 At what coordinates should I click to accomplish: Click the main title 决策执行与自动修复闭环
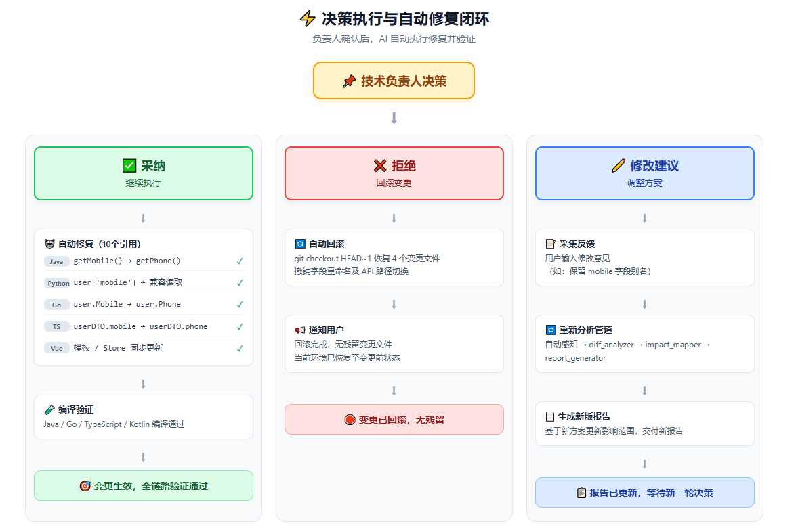405,19
